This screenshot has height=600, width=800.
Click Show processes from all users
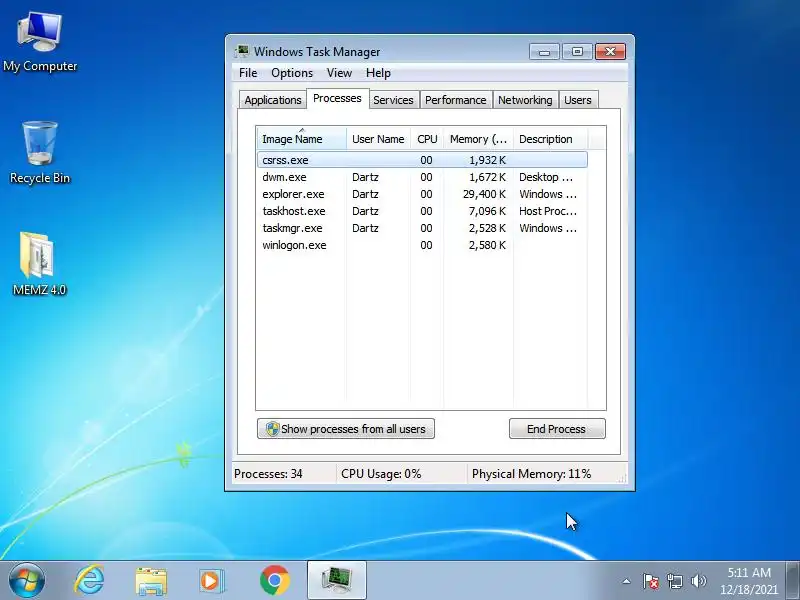pos(346,429)
